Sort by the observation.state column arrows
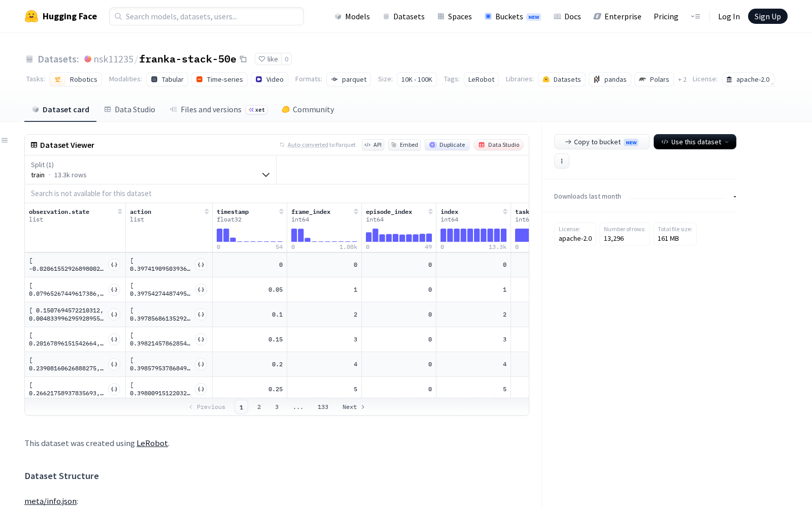Viewport: 812px width, 508px height. [120, 212]
